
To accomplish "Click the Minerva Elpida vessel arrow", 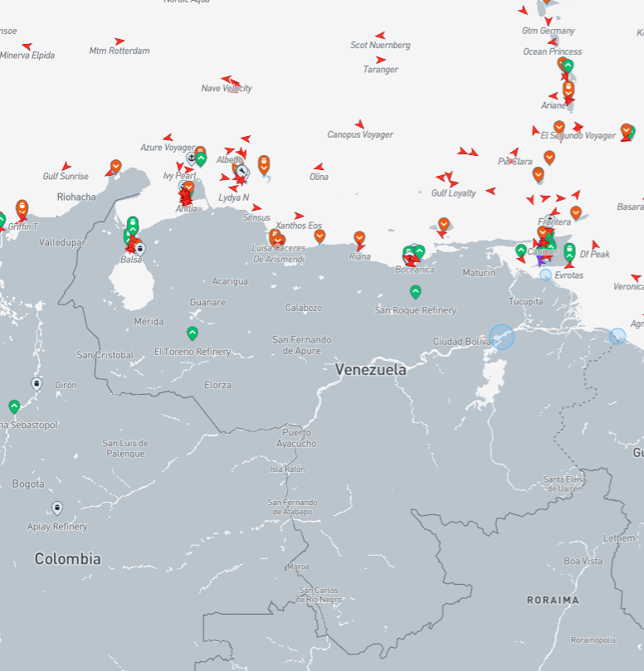I will pyautogui.click(x=27, y=46).
